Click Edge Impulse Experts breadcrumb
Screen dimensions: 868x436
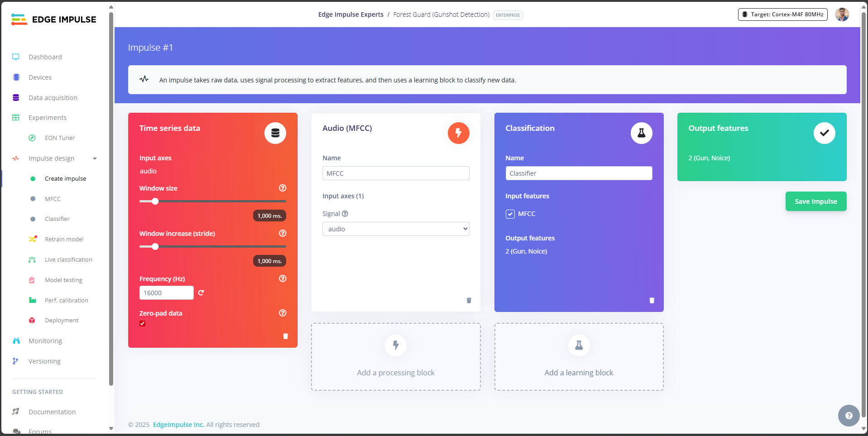351,14
